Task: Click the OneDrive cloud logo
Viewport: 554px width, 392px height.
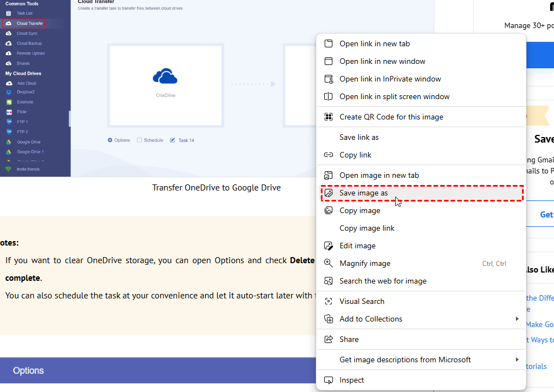Action: (165, 77)
